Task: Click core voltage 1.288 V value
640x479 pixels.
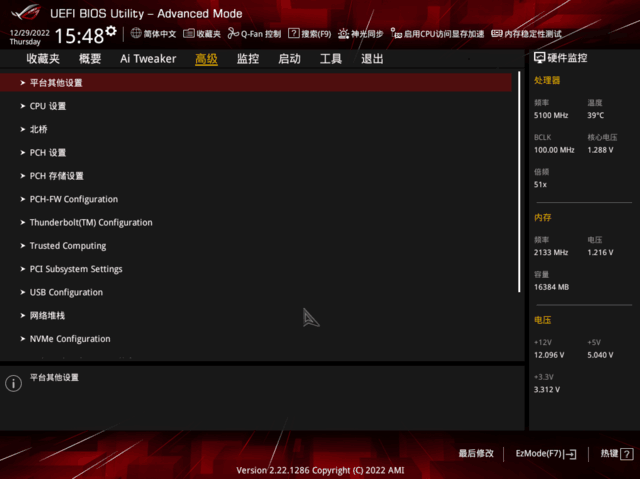Action: [x=600, y=150]
